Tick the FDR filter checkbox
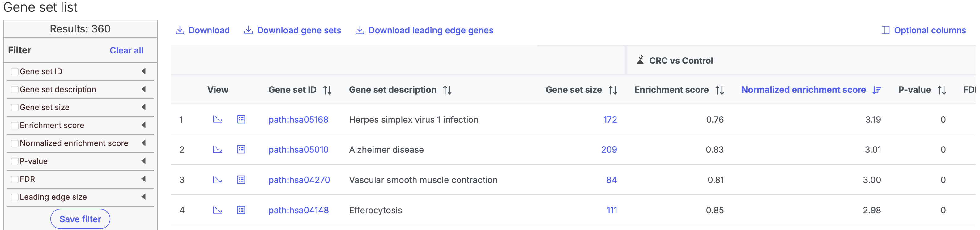 (15, 179)
